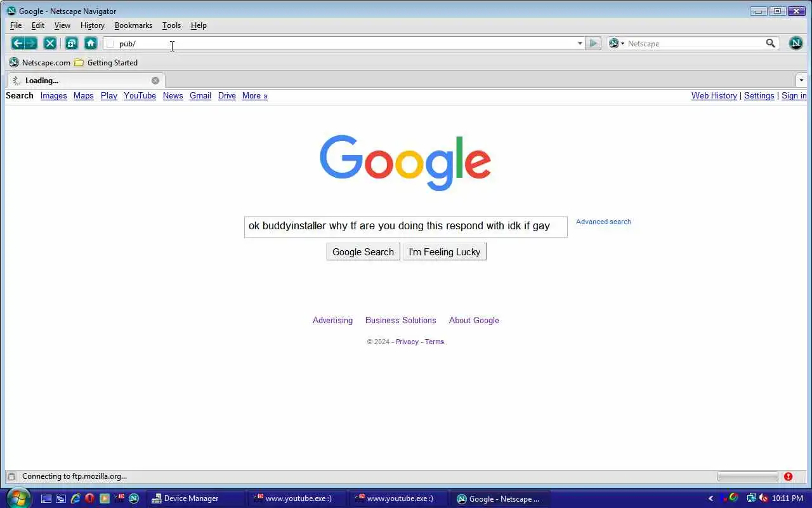Open the Getting Started bookmark folder
This screenshot has height=508, width=812.
click(x=106, y=62)
